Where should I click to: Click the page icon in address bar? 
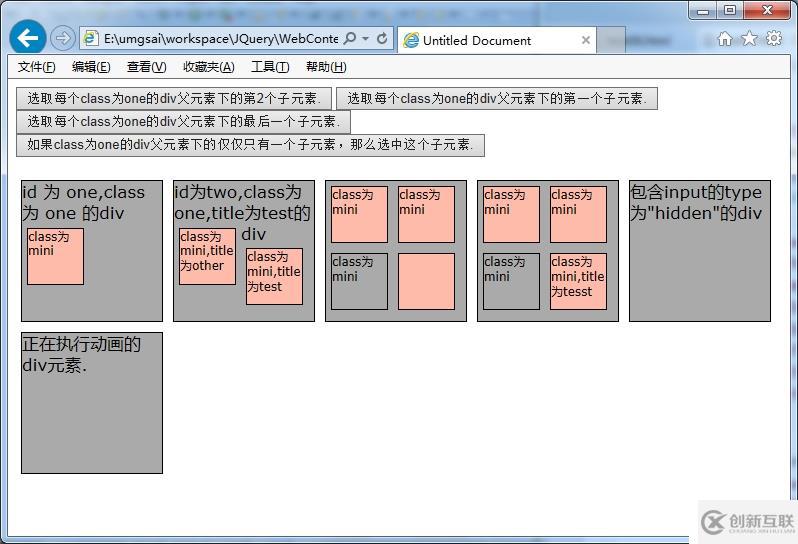(x=91, y=39)
